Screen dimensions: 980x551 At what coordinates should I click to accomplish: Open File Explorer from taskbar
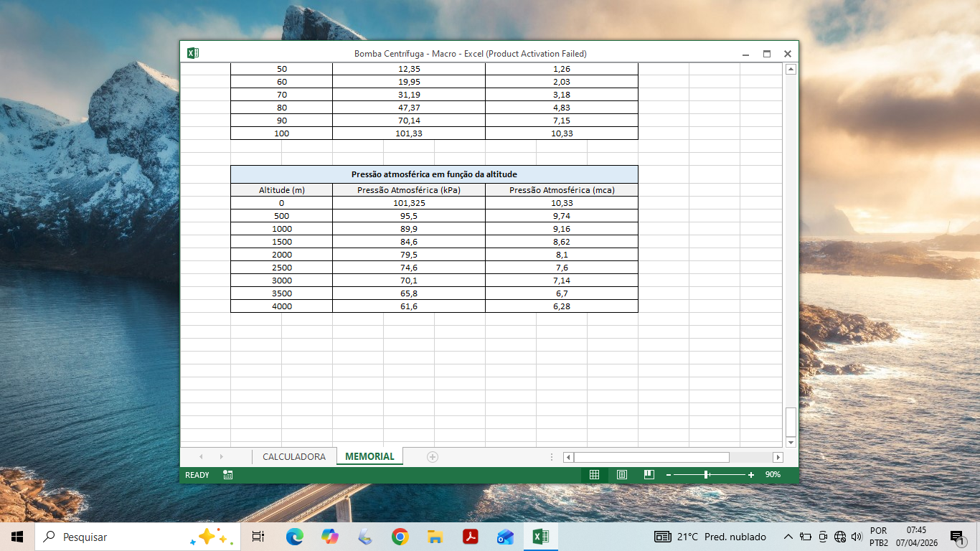click(x=435, y=537)
